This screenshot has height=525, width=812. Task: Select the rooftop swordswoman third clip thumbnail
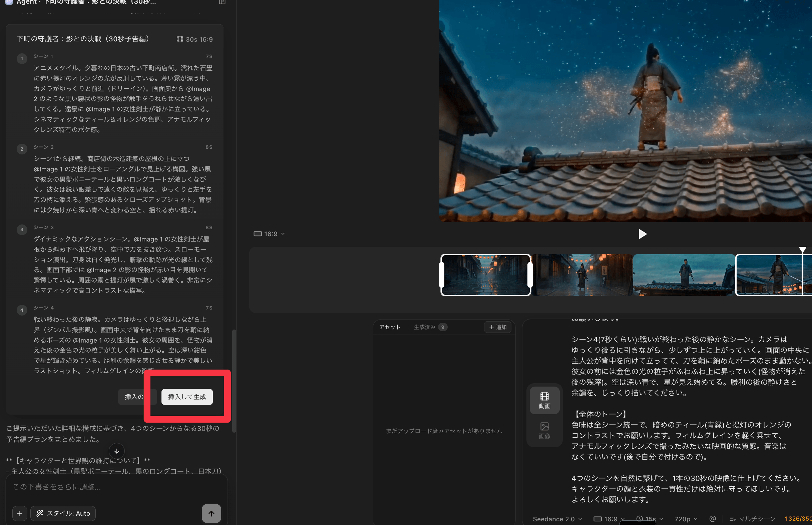[684, 275]
